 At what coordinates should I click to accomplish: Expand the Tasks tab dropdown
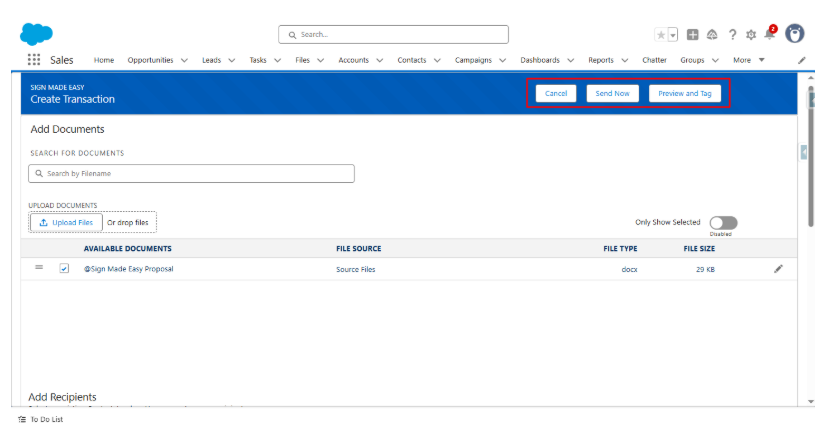coord(277,60)
